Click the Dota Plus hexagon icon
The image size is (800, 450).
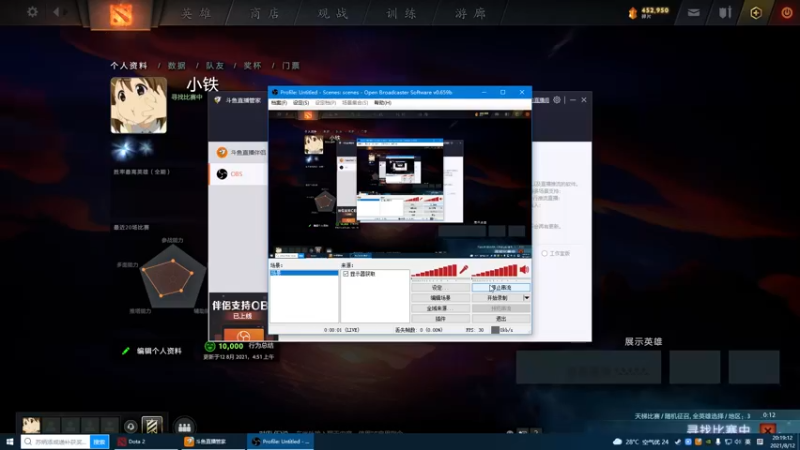click(x=756, y=13)
